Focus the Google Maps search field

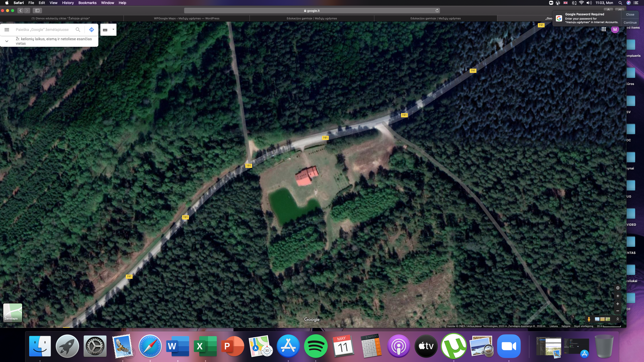[42, 30]
